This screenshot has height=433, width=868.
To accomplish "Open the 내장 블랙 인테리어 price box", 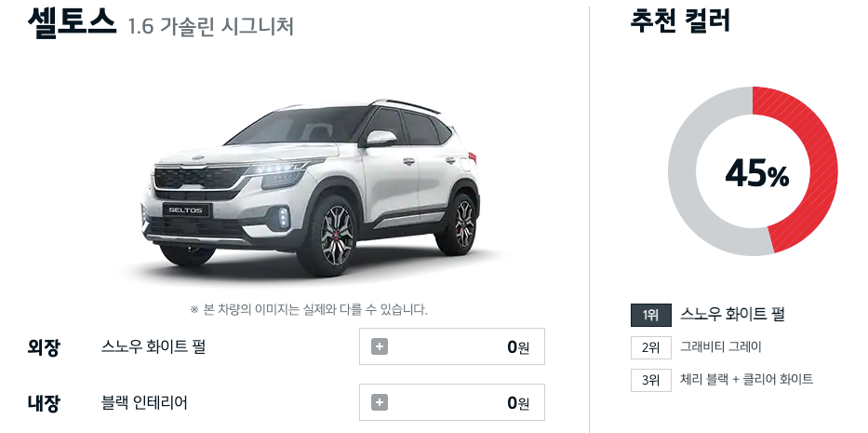I will click(452, 402).
